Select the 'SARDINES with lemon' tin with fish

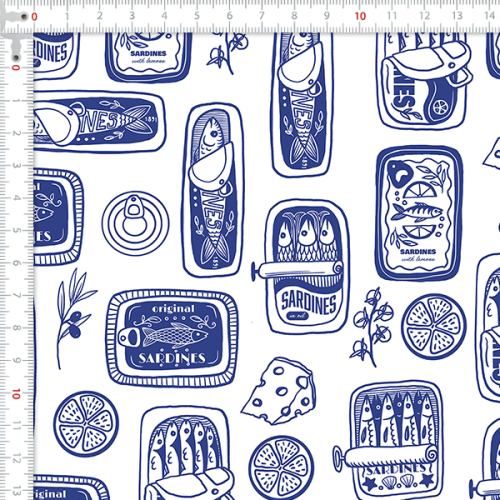(x=419, y=213)
